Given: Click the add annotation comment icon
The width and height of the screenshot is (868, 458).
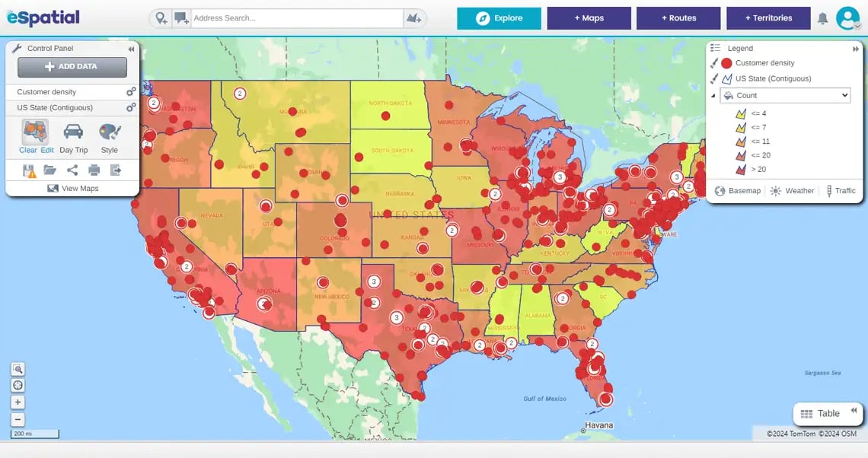Looking at the screenshot, I should (181, 18).
